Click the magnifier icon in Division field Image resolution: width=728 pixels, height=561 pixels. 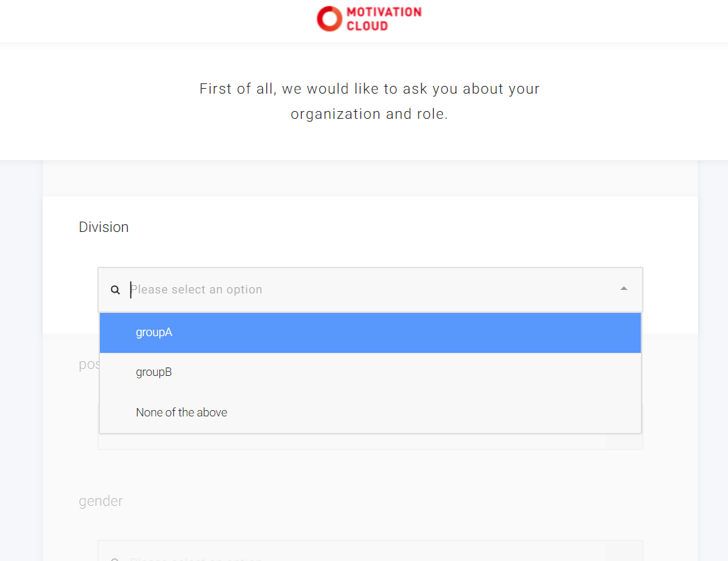[x=116, y=290]
